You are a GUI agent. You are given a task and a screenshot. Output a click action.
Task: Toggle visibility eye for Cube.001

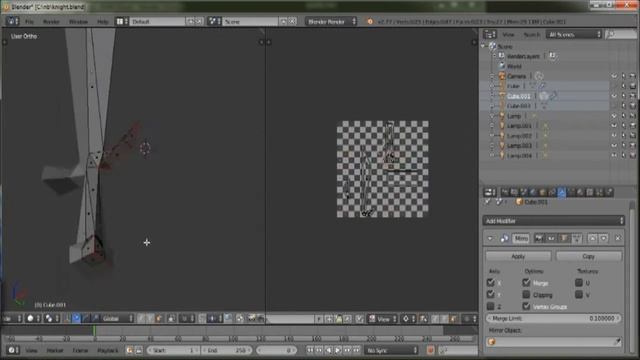pos(614,96)
